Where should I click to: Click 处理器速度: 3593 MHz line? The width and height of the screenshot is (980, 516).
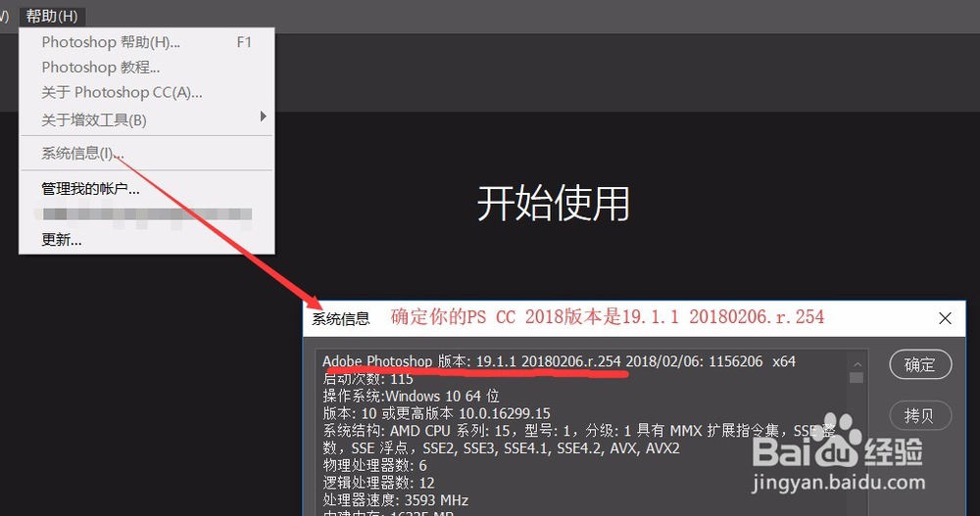click(395, 500)
